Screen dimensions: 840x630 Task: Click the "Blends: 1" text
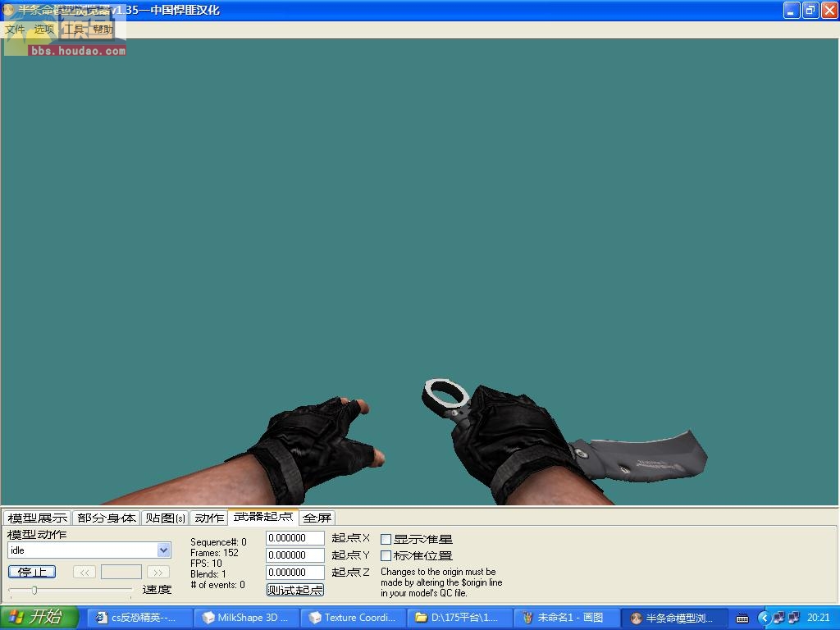pyautogui.click(x=208, y=574)
